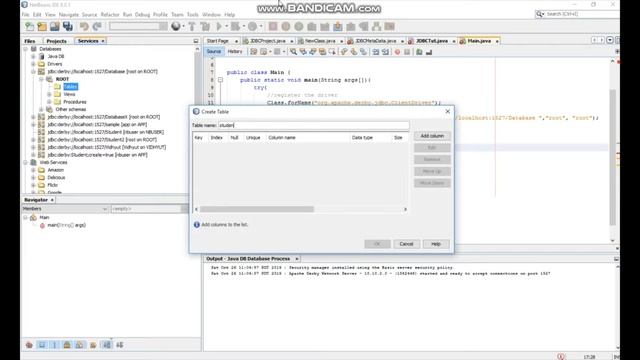This screenshot has width=640, height=360.
Task: Select the Delicious web service folder
Action: pos(56,178)
